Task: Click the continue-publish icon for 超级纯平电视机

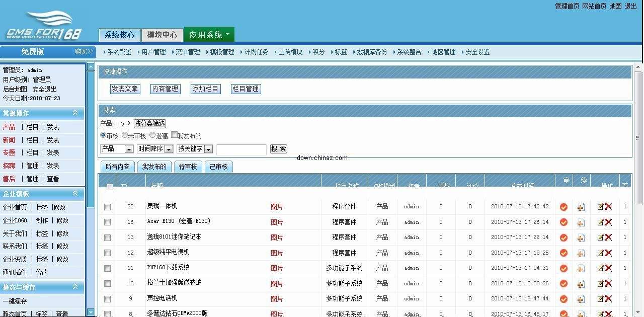Action: [581, 253]
